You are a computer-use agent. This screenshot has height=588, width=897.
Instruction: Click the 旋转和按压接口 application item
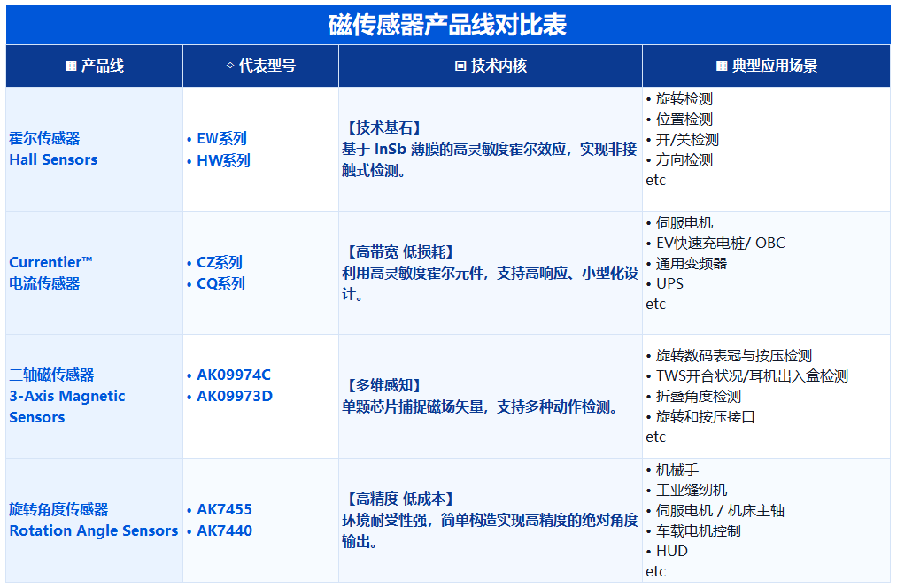tap(706, 417)
